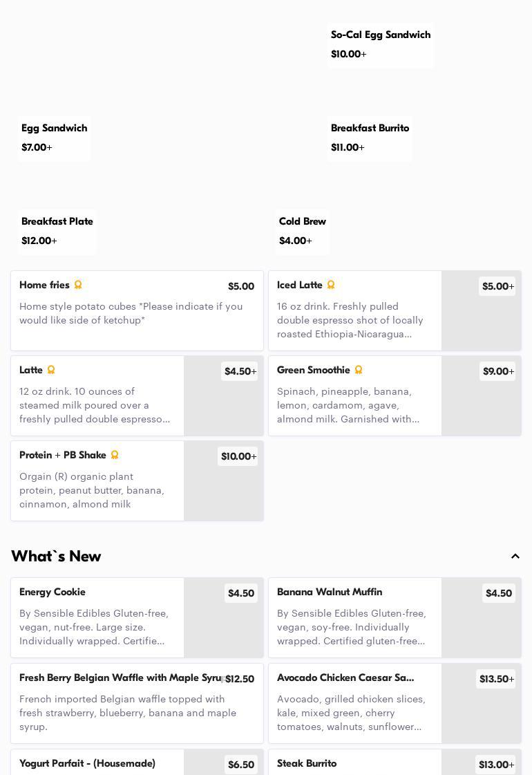Click the badge icon by Protein + PB Shake
Image resolution: width=532 pixels, height=775 pixels.
[115, 455]
